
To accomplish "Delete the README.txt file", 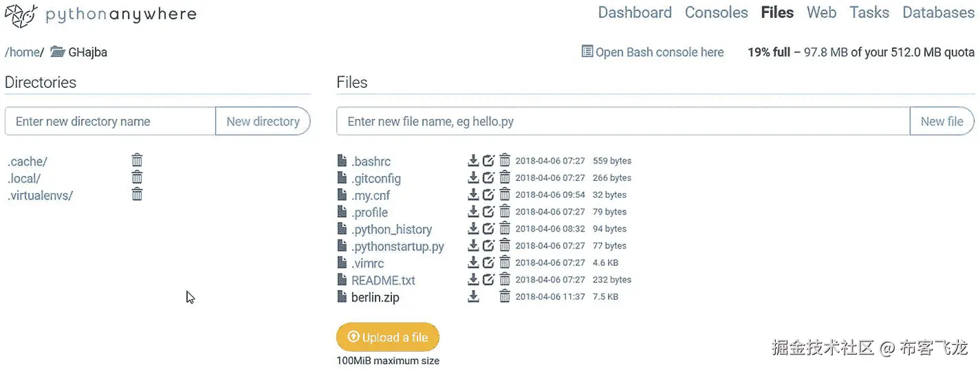I will tap(505, 280).
